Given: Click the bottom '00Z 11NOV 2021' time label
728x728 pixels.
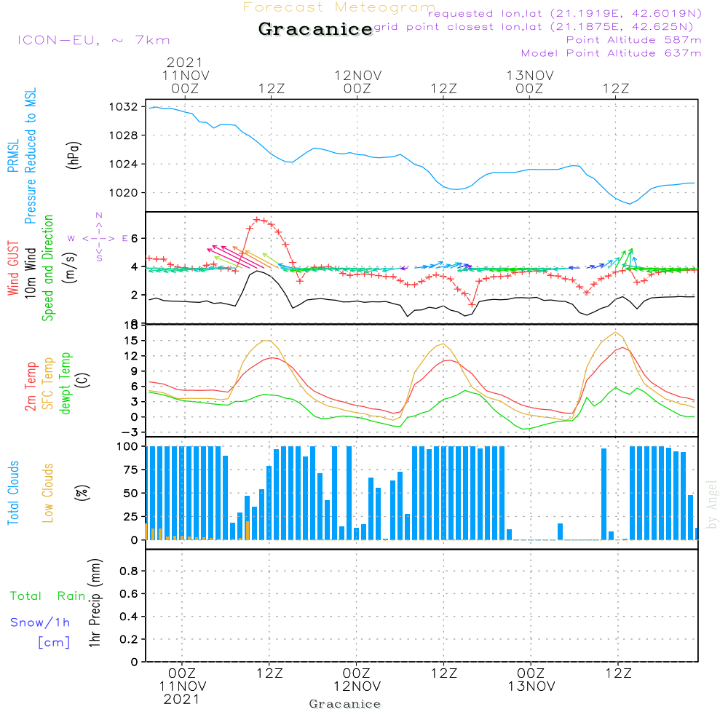Looking at the screenshot, I should click(183, 687).
